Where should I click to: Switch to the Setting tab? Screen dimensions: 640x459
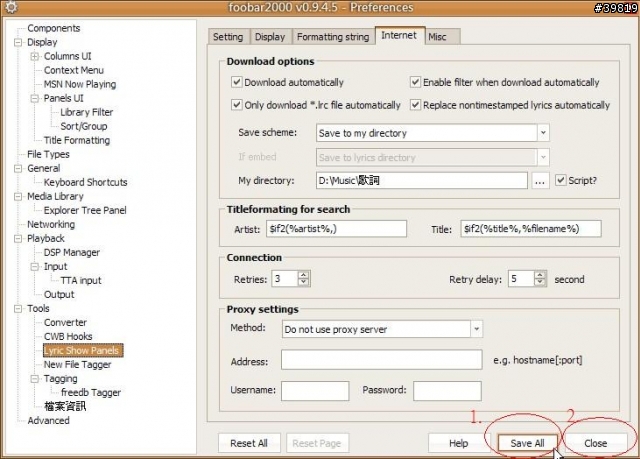point(228,37)
